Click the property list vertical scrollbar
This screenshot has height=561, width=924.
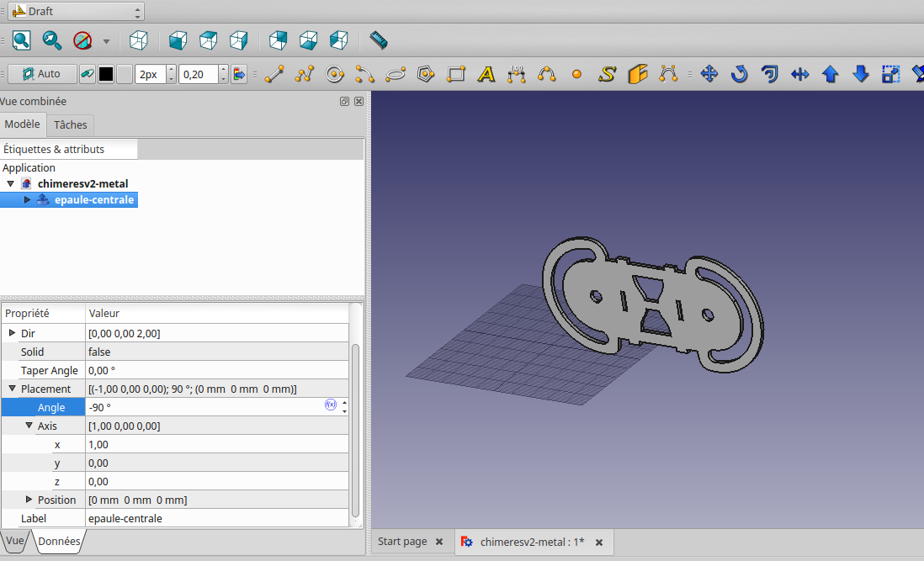[x=355, y=430]
